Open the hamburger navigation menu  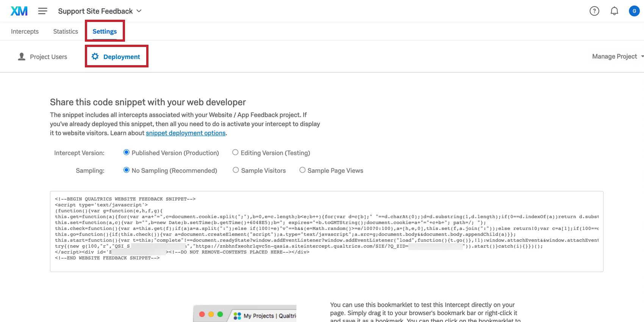pos(43,11)
